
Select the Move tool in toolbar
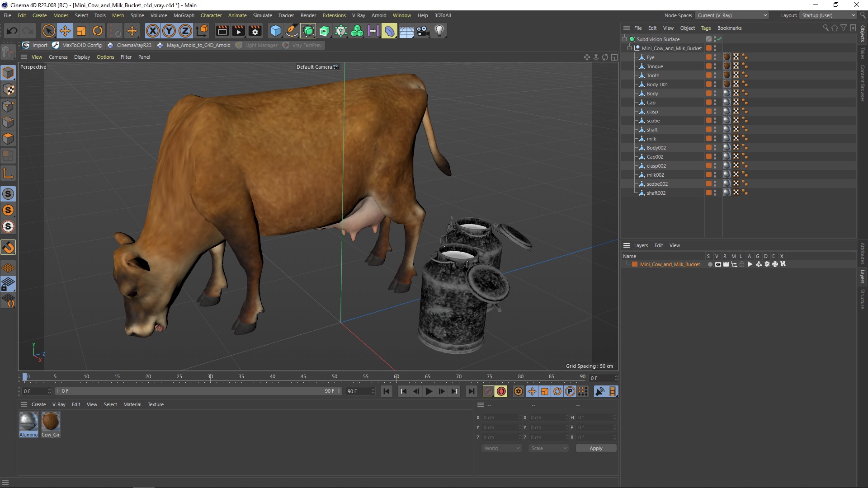(x=65, y=31)
